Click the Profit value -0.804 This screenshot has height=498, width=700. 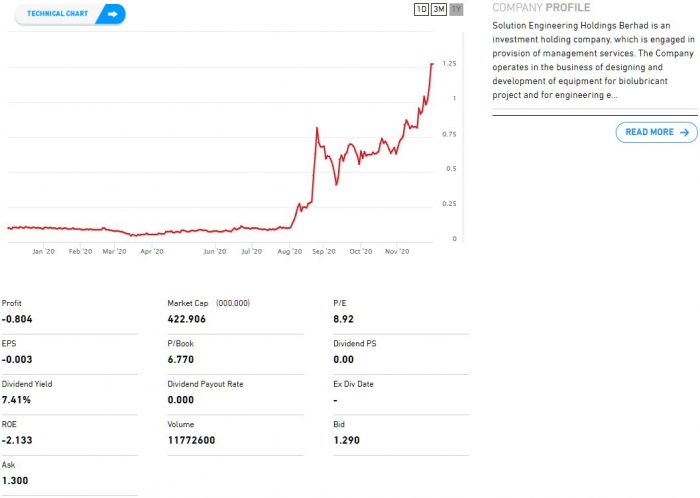17,319
